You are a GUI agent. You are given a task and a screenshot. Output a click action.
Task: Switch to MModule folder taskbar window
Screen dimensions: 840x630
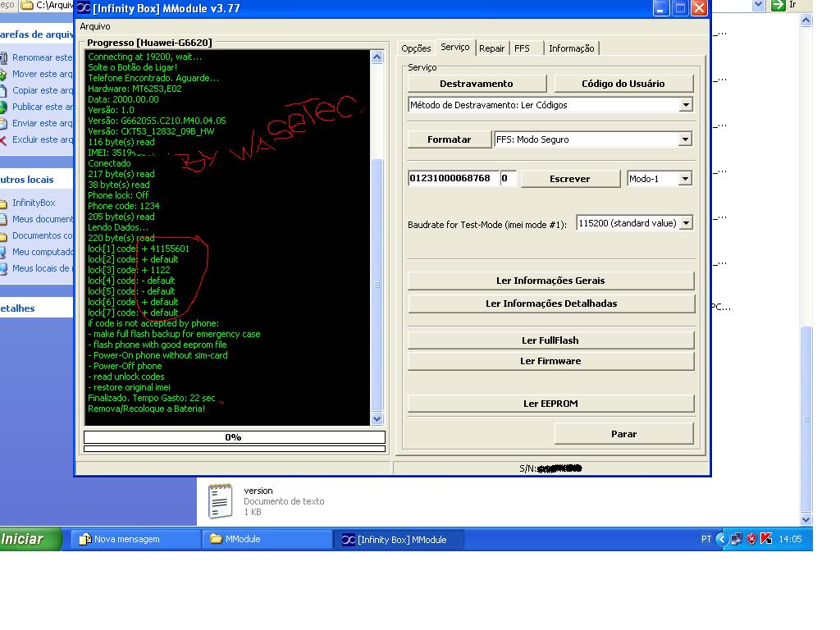(267, 539)
